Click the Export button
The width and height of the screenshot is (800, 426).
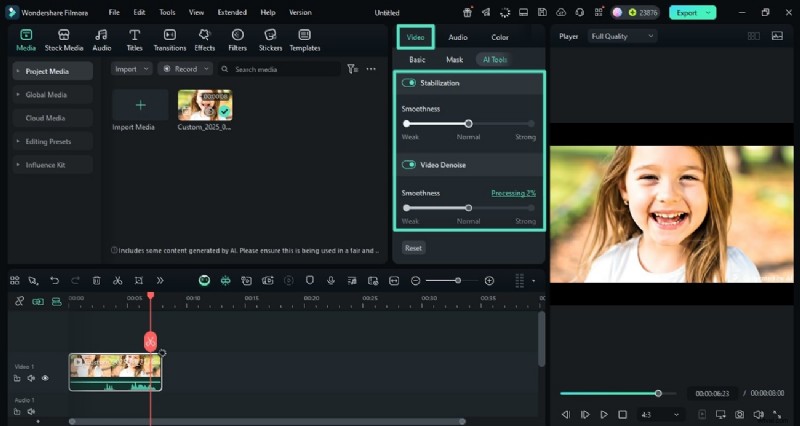[x=687, y=13]
